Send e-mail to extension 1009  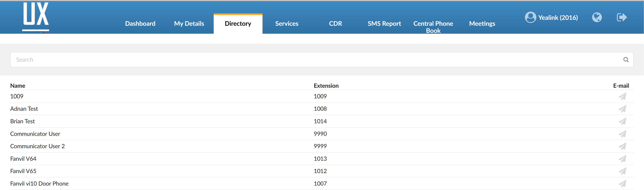tap(622, 97)
